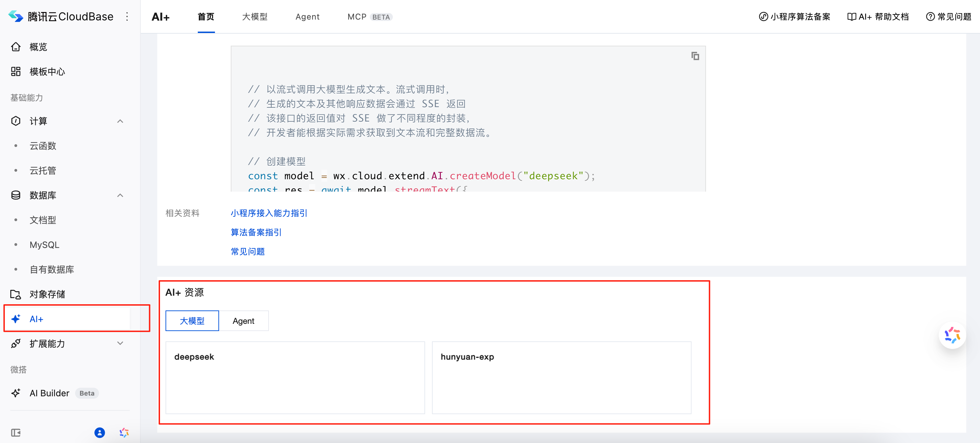Copy the code with the copy icon
The image size is (980, 443).
pyautogui.click(x=695, y=56)
